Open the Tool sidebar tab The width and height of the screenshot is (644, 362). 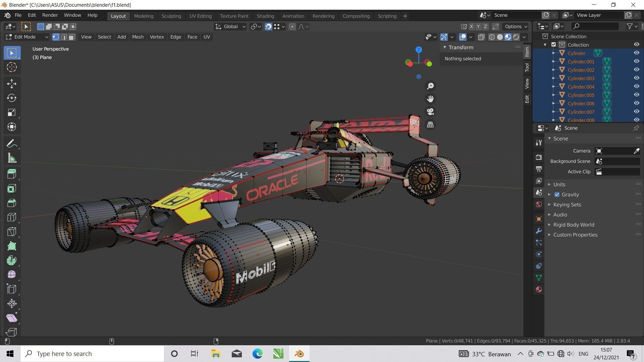click(x=527, y=67)
